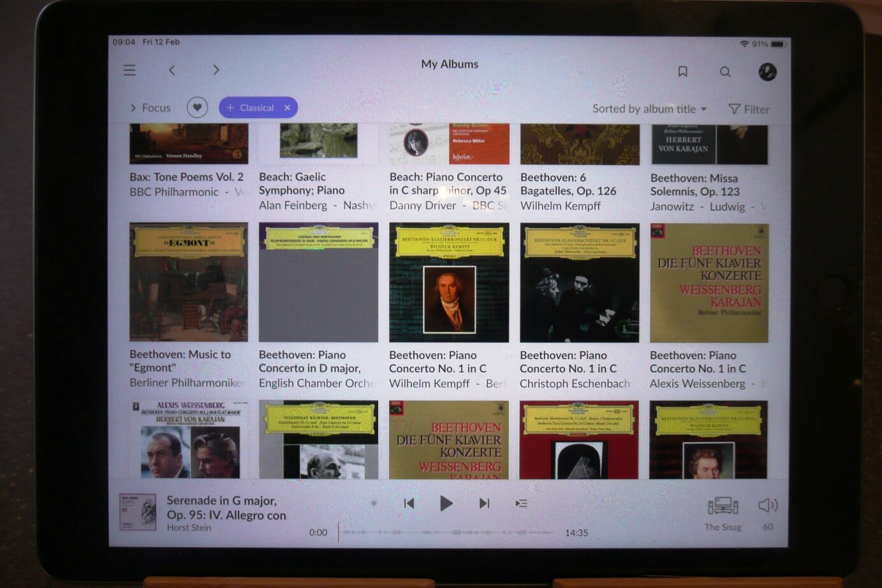Open The Snug zone picker icon
The width and height of the screenshot is (882, 588).
click(x=723, y=506)
